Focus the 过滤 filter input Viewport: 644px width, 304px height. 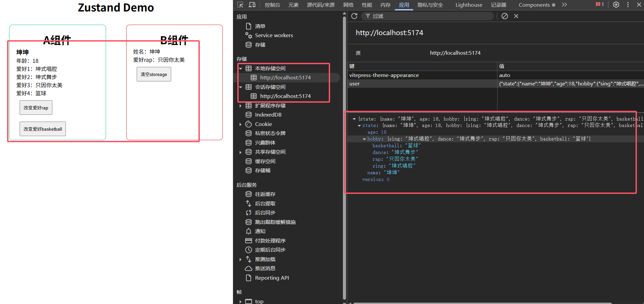pyautogui.click(x=428, y=16)
